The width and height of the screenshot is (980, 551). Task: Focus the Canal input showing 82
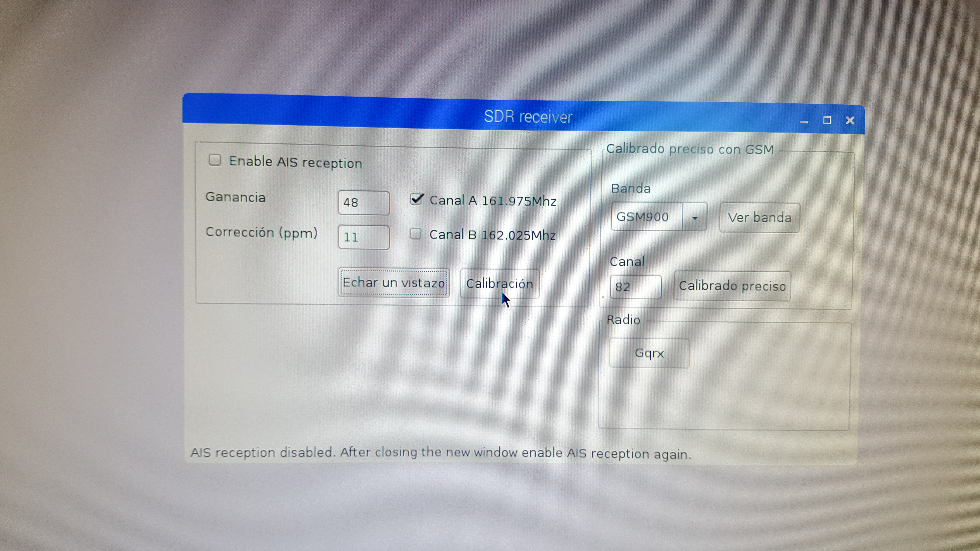635,287
